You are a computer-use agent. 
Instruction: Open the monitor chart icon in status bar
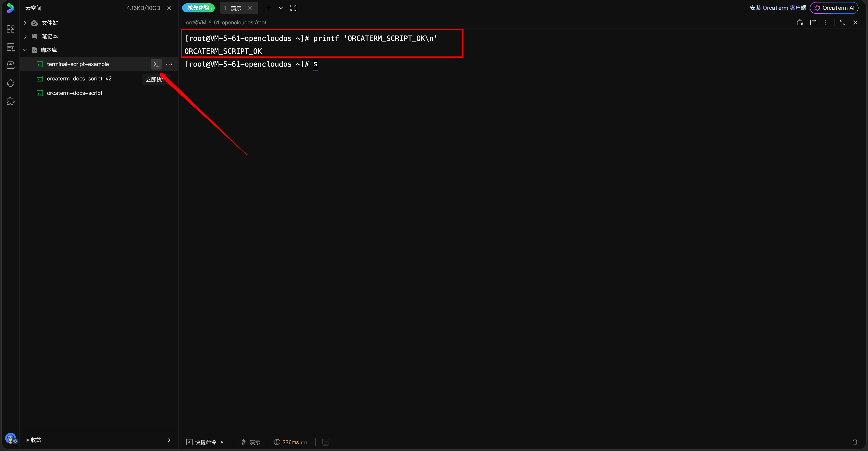tap(325, 442)
